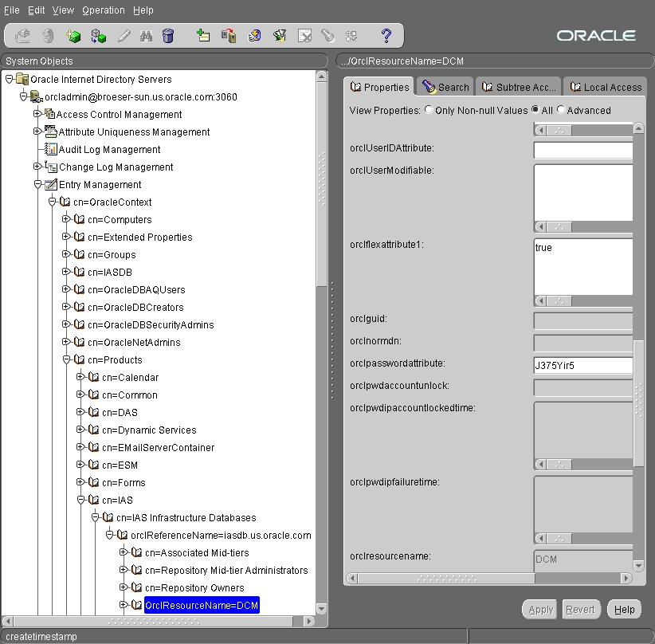Expand the cn=Groups tree node
This screenshot has width=655, height=644.
click(x=65, y=254)
